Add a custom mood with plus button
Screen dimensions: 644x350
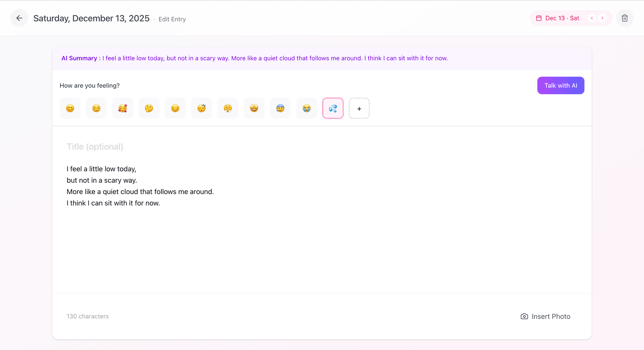coord(359,108)
